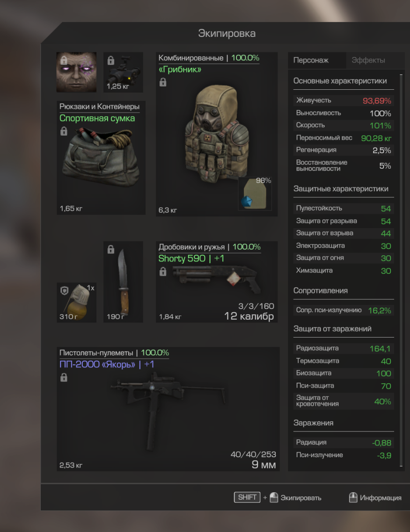Click the Спортивная сумка backpack item
This screenshot has width=410, height=532.
tap(101, 158)
